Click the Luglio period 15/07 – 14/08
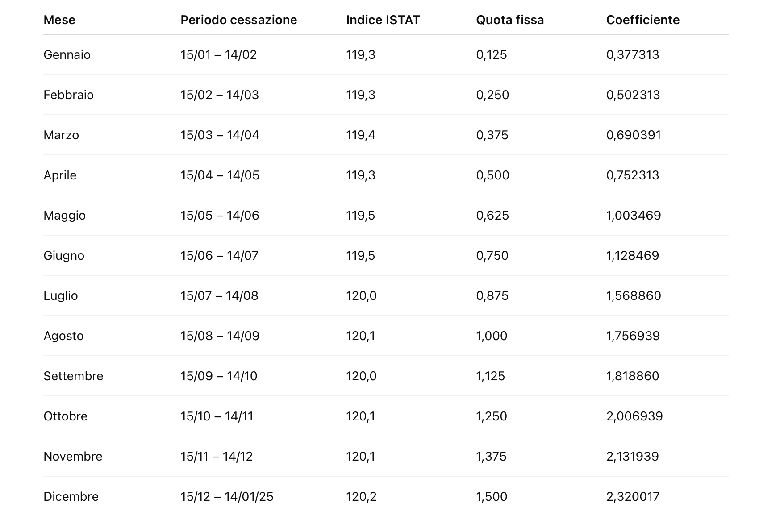The height and width of the screenshot is (532, 784). (x=219, y=296)
